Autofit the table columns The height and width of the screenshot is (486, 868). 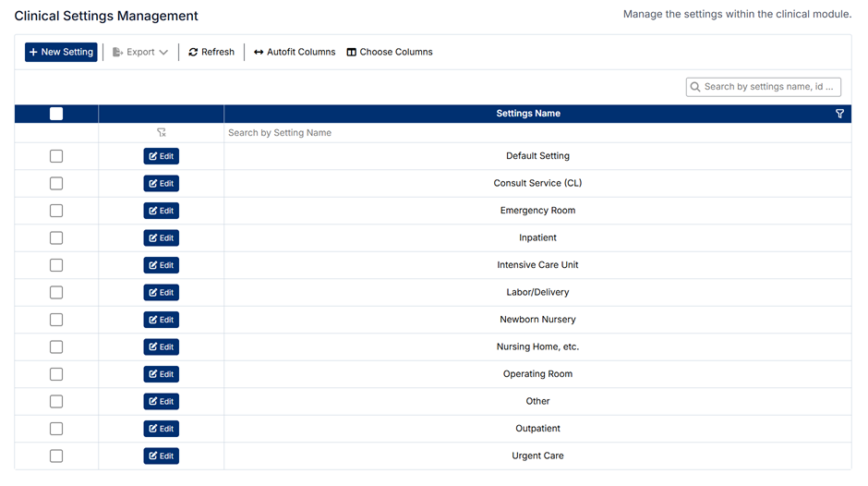coord(295,53)
